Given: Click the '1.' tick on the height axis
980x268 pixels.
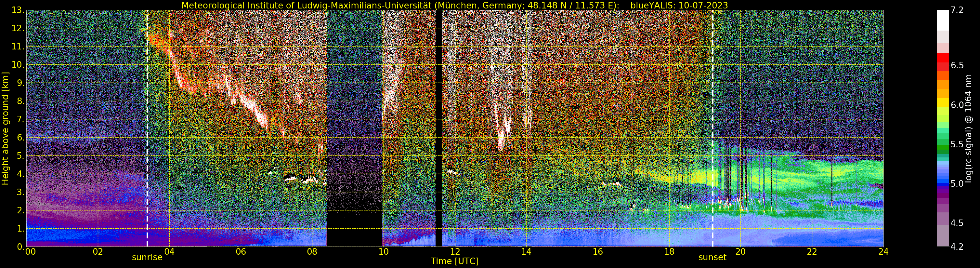Looking at the screenshot, I should coord(20,228).
